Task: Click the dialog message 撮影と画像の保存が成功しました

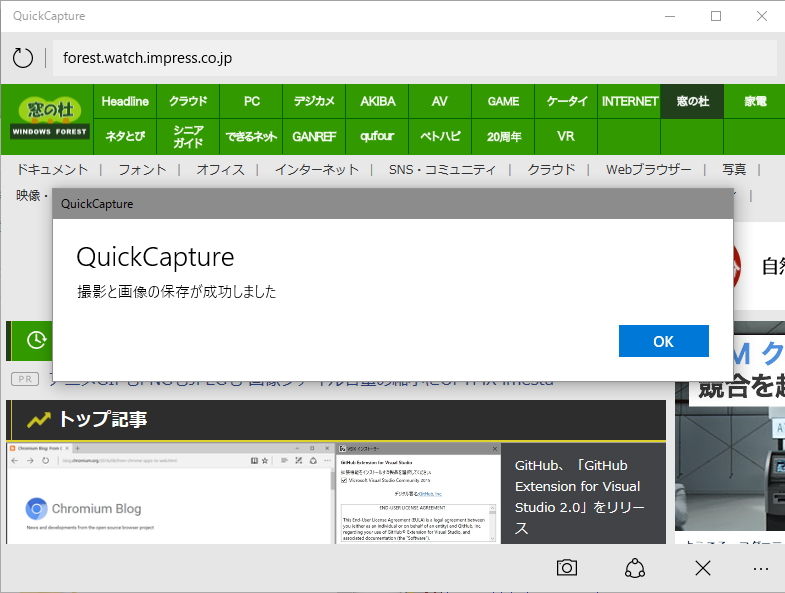Action: (177, 291)
